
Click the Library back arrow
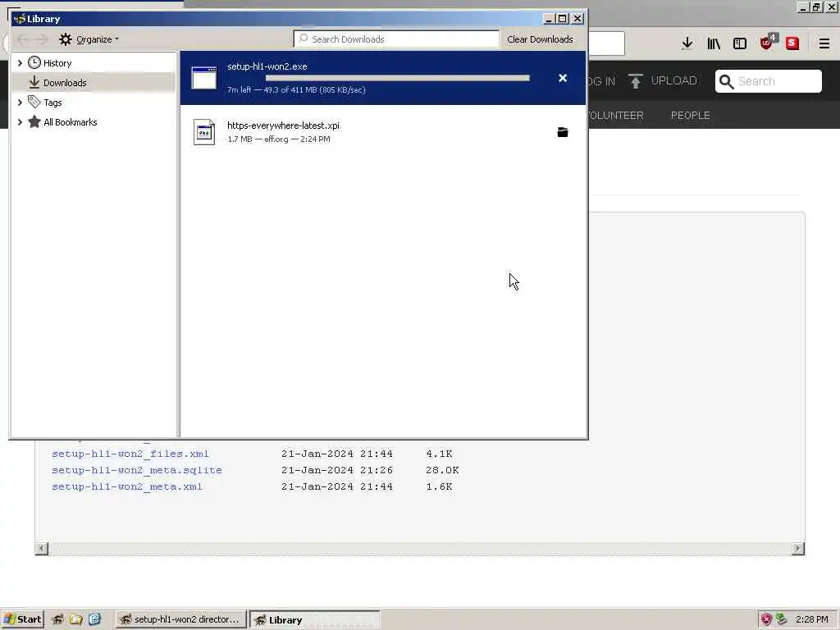coord(22,39)
